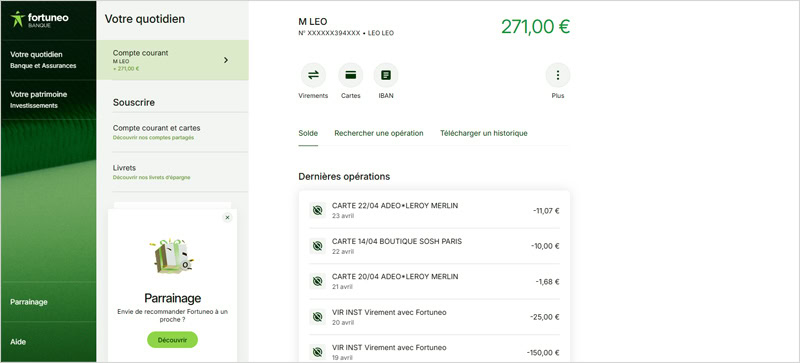Viewport: 800px width, 363px height.
Task: Open the Cartes card icon
Action: click(351, 75)
